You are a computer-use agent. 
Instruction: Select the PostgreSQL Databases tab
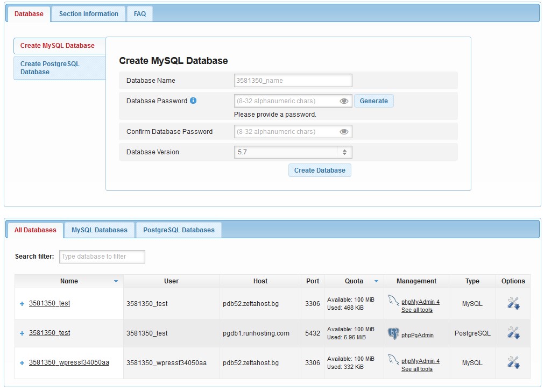tap(179, 230)
